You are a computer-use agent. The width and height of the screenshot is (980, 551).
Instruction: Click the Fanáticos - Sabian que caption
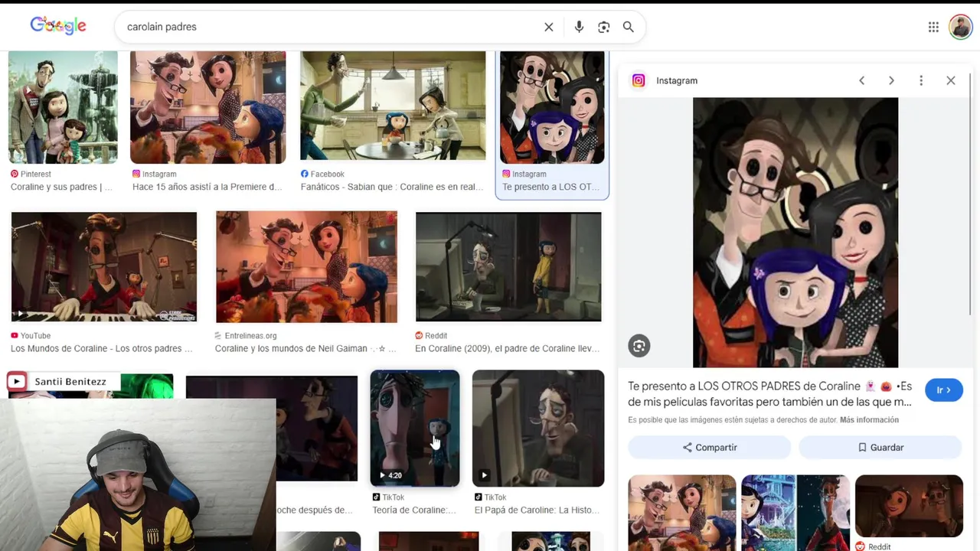pyautogui.click(x=392, y=187)
